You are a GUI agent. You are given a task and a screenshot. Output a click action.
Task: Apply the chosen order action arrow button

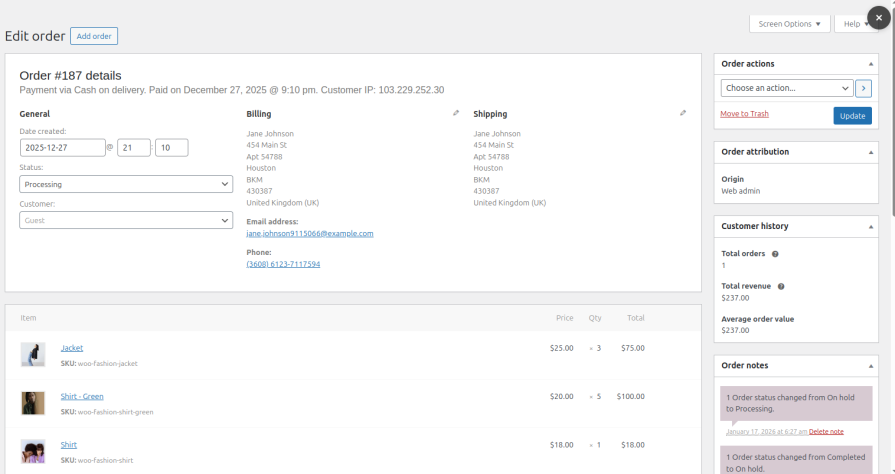(863, 88)
